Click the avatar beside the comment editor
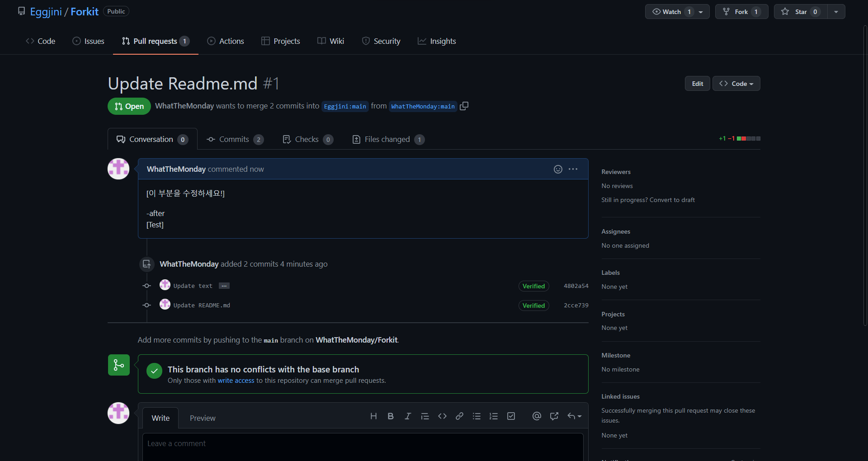Screen dimensions: 868x461 118,413
